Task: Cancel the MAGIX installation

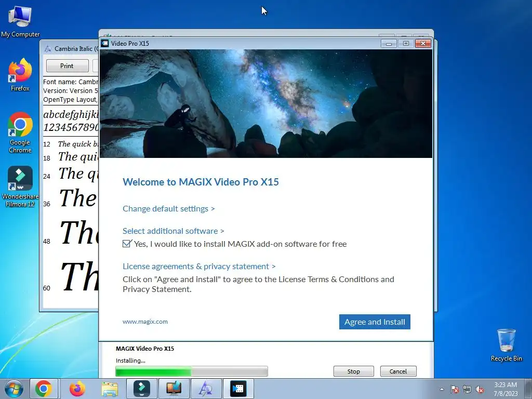Action: pos(398,371)
